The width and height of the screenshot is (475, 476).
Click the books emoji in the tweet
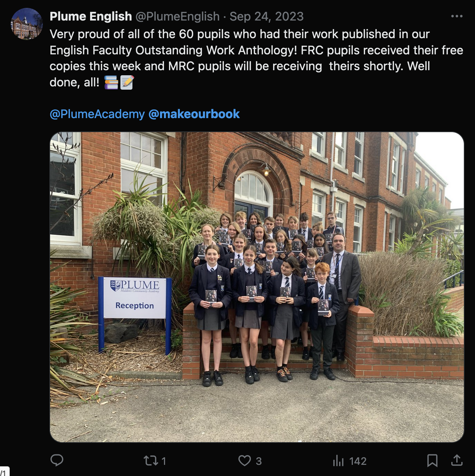[x=111, y=82]
